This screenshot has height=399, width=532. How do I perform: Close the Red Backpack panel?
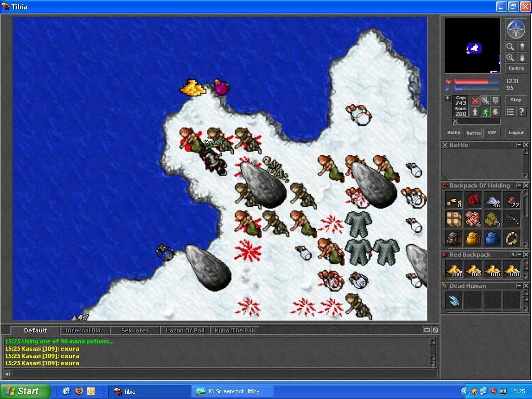pos(526,255)
